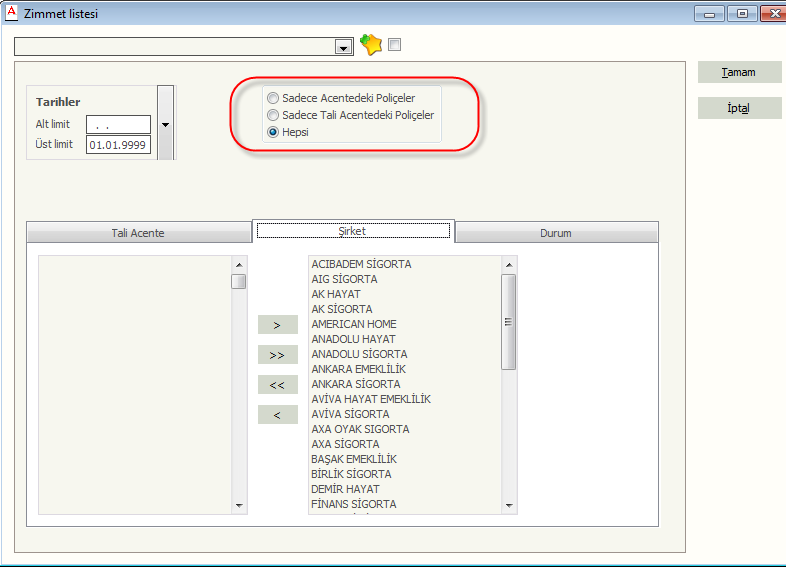
Task: Choose the Hepsi radio button
Action: (x=273, y=132)
